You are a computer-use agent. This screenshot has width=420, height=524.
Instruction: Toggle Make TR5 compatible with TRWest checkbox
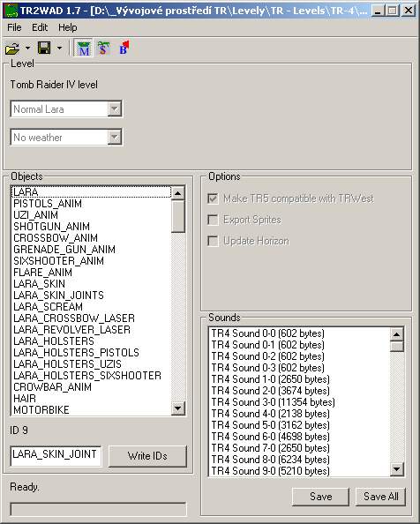pos(213,198)
